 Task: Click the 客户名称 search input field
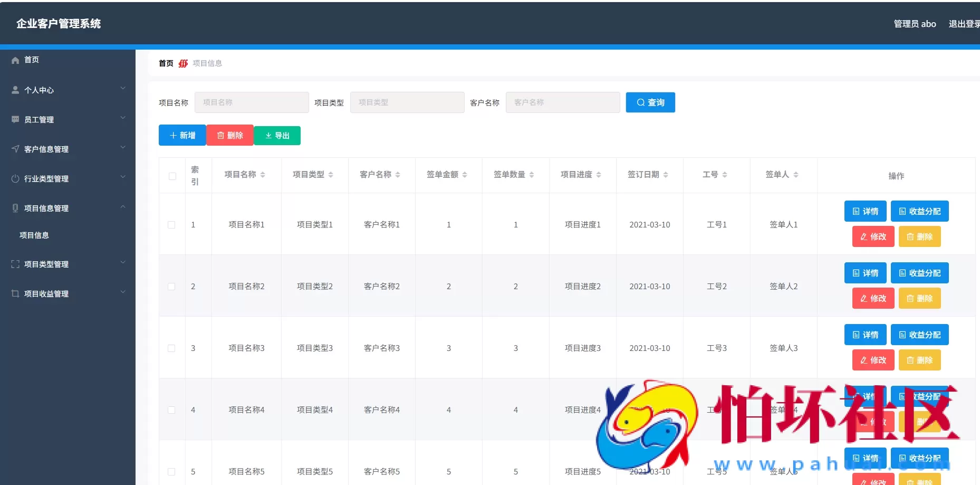pos(562,102)
